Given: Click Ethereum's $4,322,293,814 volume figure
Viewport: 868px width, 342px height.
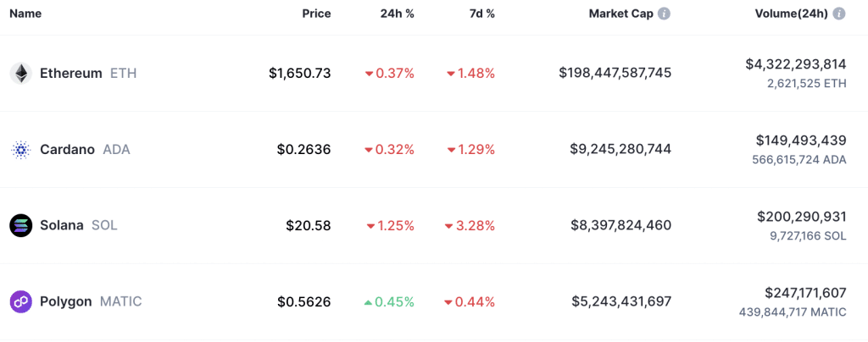Looking at the screenshot, I should (x=795, y=64).
